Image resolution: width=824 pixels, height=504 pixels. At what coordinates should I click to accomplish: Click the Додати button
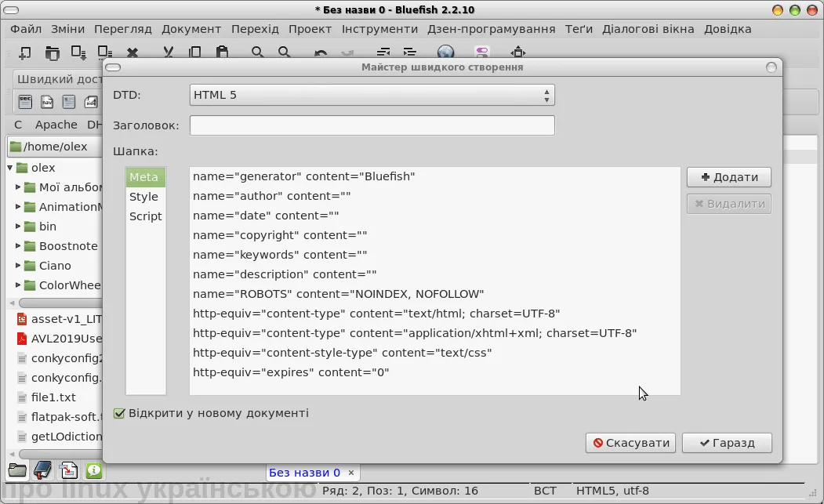click(x=729, y=177)
